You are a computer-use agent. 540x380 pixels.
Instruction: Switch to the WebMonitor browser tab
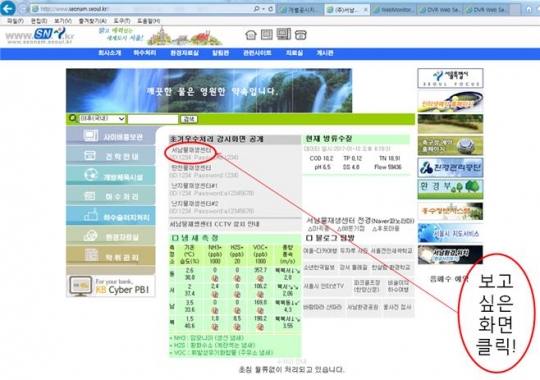point(394,10)
